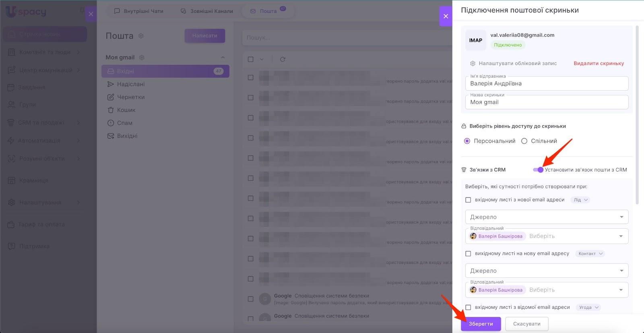
Task: Open the first Відповідальний field with Валерія Башкірова
Action: pyautogui.click(x=547, y=236)
